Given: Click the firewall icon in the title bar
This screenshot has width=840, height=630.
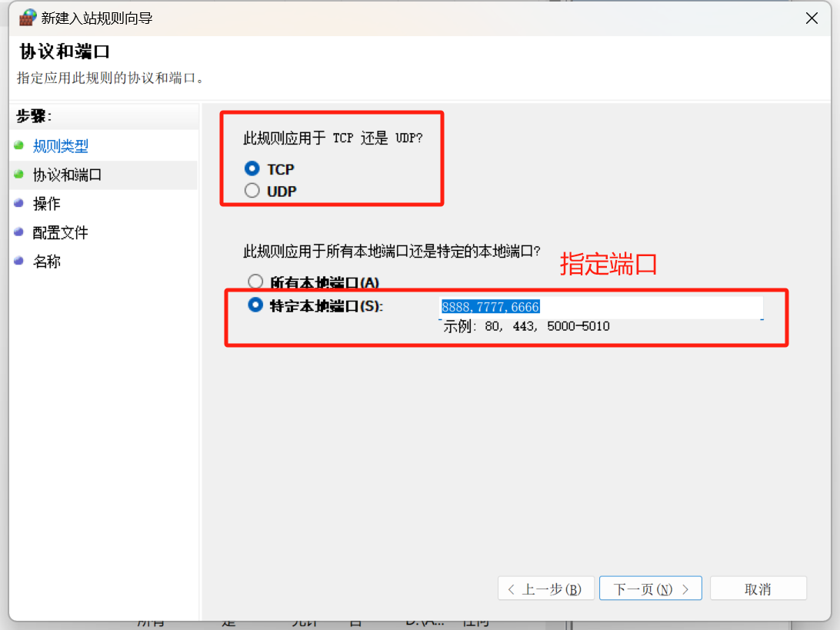Looking at the screenshot, I should point(26,17).
